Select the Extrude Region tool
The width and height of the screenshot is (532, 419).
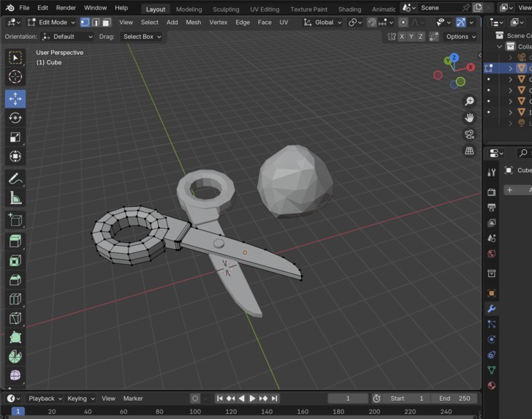[x=15, y=241]
